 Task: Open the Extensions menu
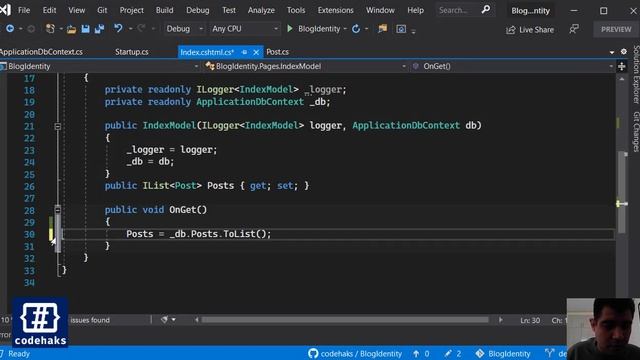point(336,10)
